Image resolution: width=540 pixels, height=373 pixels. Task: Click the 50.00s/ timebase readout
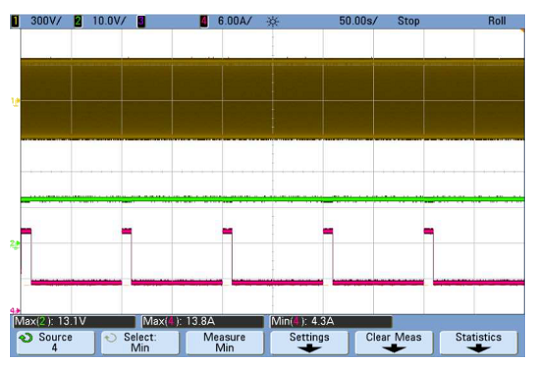pyautogui.click(x=358, y=21)
